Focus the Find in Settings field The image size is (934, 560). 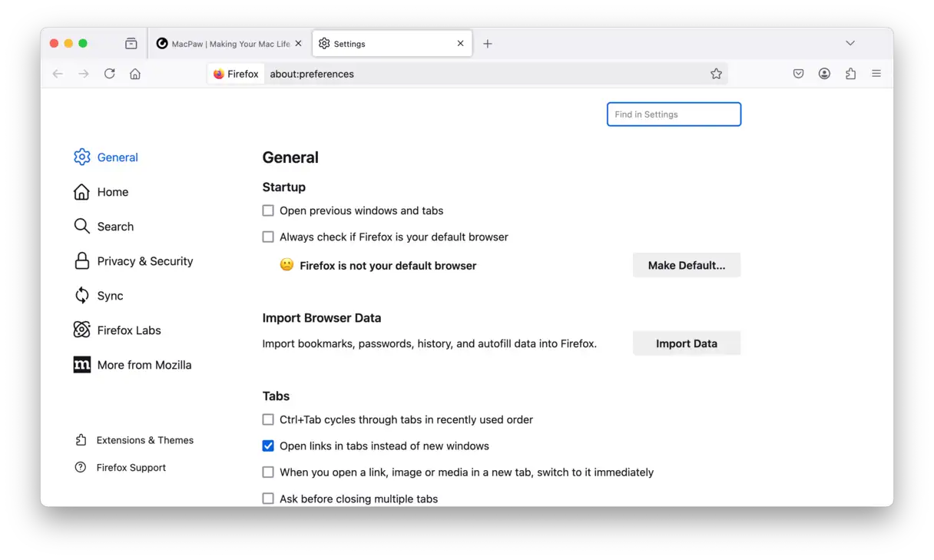tap(674, 114)
